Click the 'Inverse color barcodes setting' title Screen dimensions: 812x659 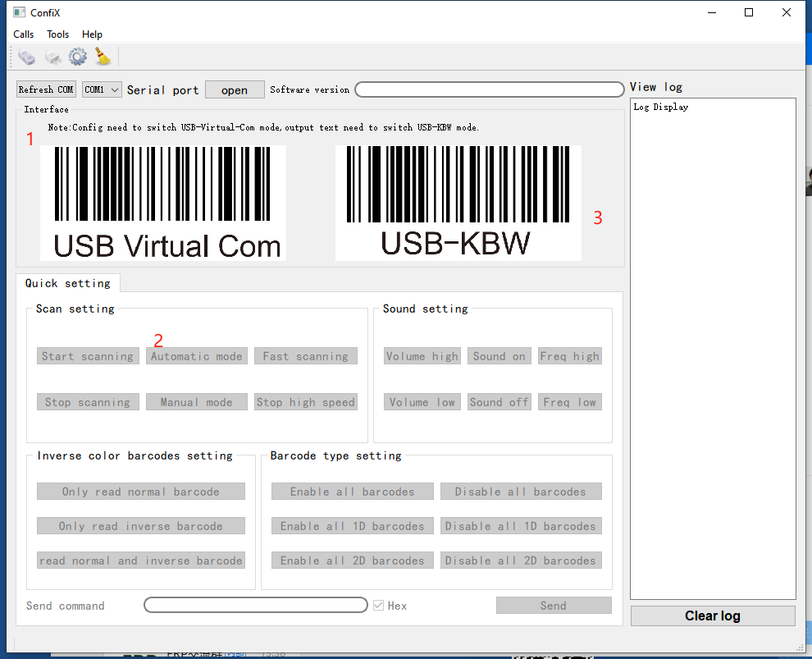click(x=135, y=456)
